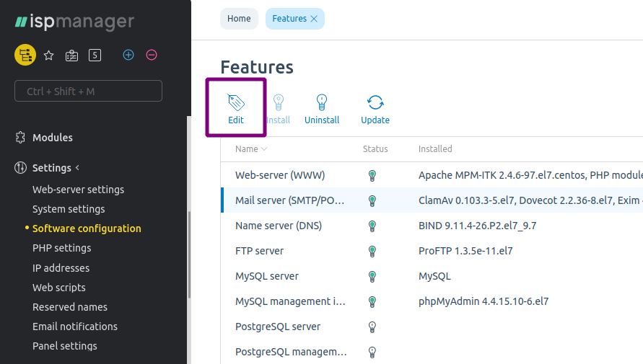Click the Settings sliders icon
The height and width of the screenshot is (364, 643).
tap(20, 168)
